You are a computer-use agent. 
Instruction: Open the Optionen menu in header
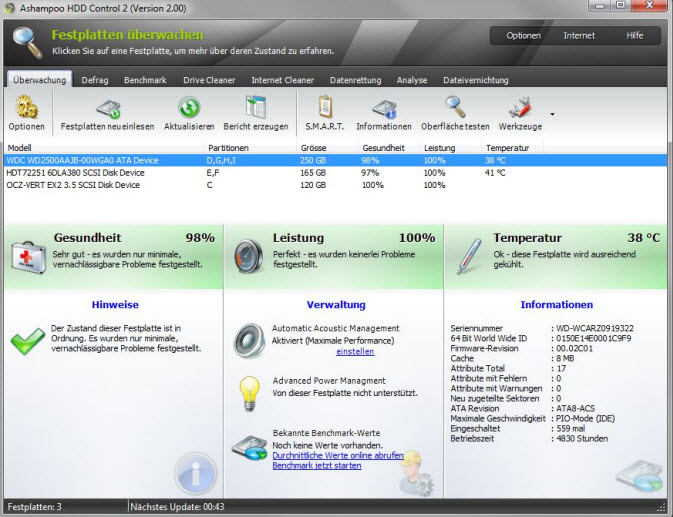coord(523,36)
